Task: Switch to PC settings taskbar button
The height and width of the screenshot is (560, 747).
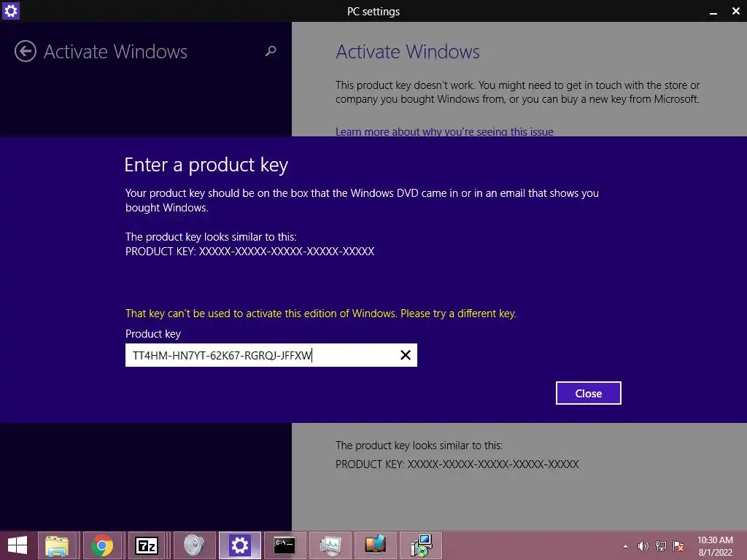Action: (239, 545)
